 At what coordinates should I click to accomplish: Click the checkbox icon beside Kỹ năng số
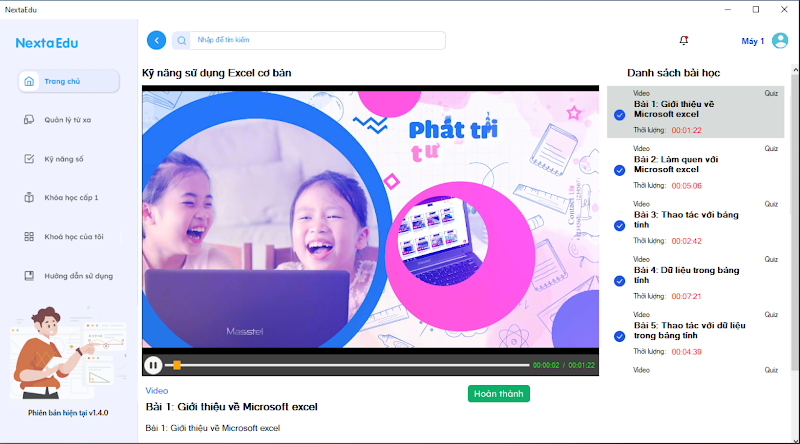pyautogui.click(x=29, y=159)
